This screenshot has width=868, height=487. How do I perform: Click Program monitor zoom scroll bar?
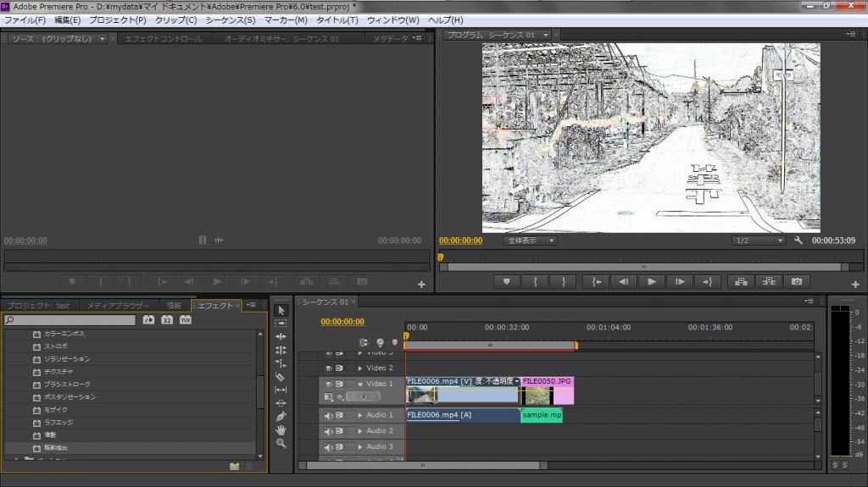point(644,267)
